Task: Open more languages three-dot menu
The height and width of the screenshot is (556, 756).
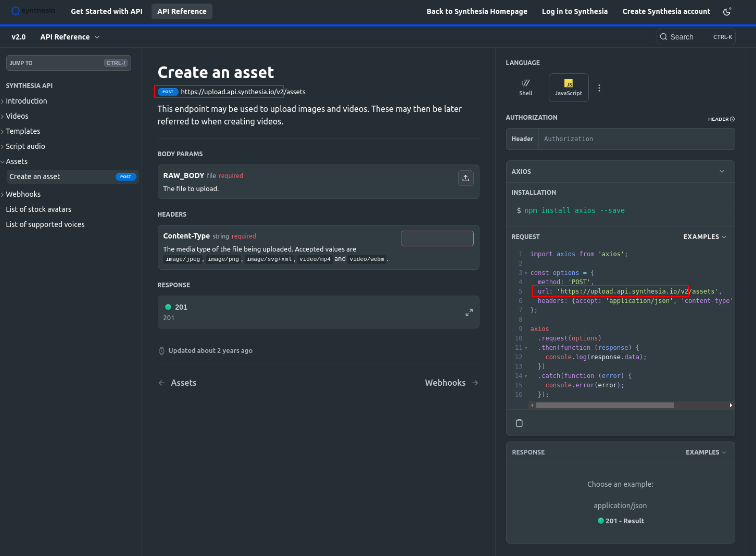Action: coord(599,88)
